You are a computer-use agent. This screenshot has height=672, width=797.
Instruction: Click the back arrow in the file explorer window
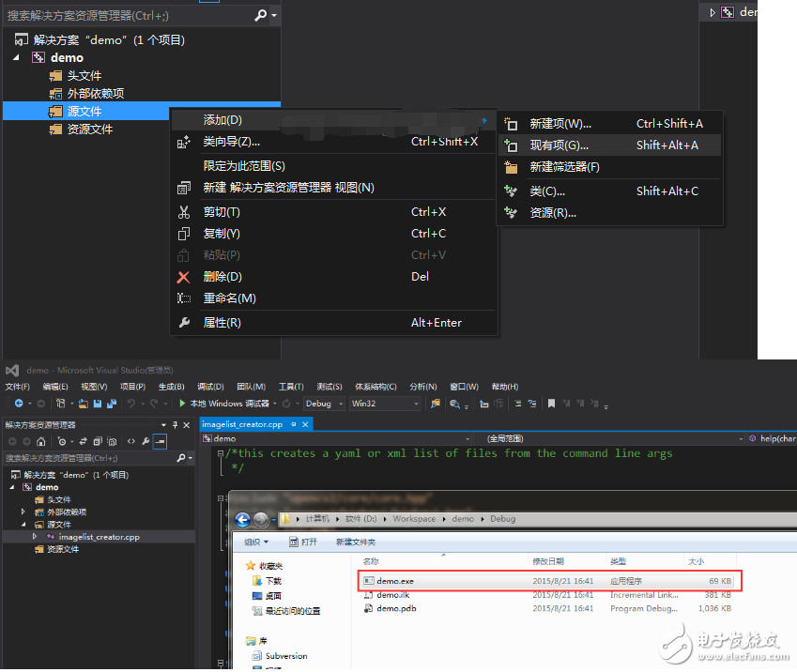click(244, 519)
